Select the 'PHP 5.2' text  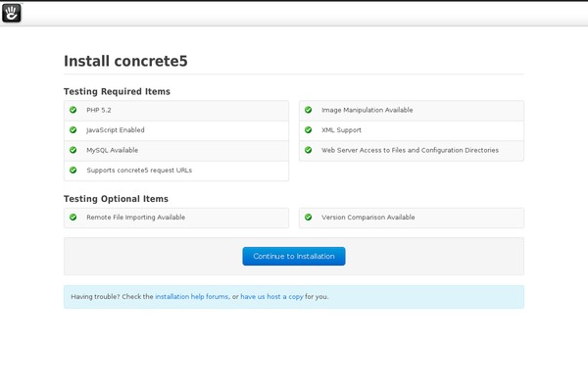coord(99,110)
